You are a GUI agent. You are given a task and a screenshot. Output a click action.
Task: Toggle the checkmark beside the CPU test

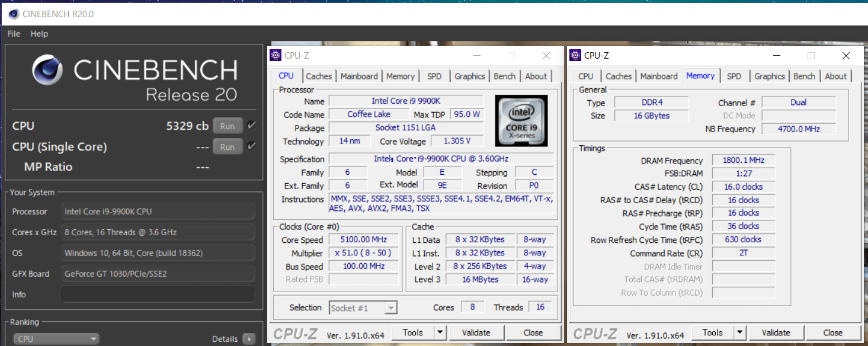pyautogui.click(x=252, y=126)
